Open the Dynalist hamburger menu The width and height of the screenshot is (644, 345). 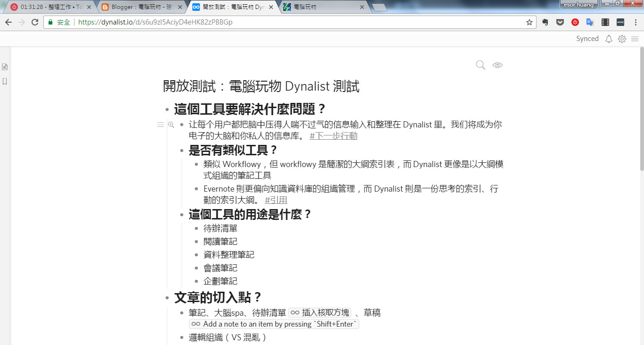pos(635,39)
